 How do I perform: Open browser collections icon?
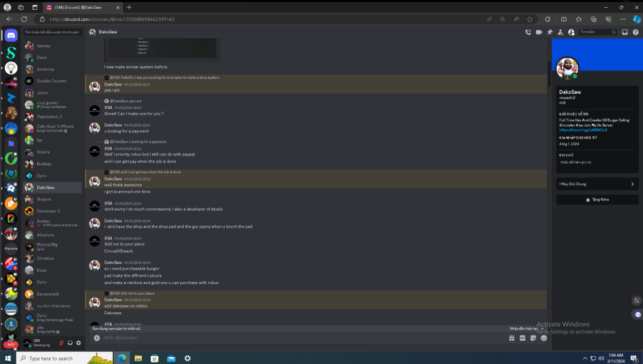(x=594, y=19)
